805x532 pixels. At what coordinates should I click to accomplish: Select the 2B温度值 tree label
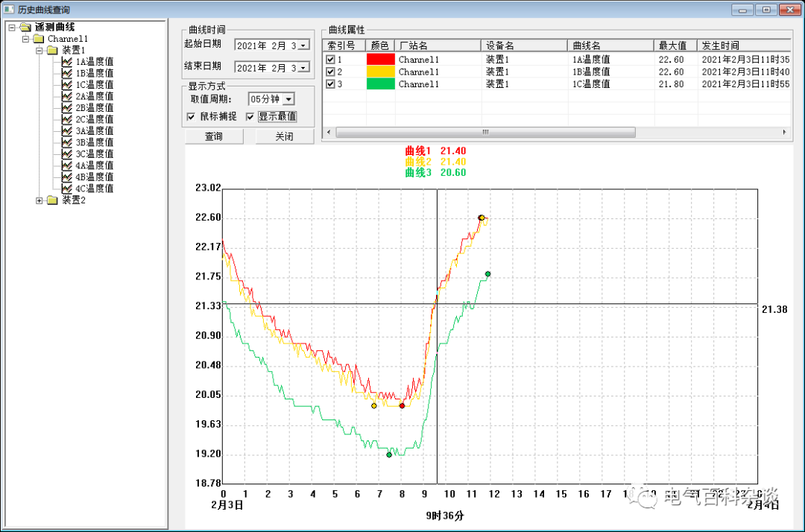pos(95,108)
